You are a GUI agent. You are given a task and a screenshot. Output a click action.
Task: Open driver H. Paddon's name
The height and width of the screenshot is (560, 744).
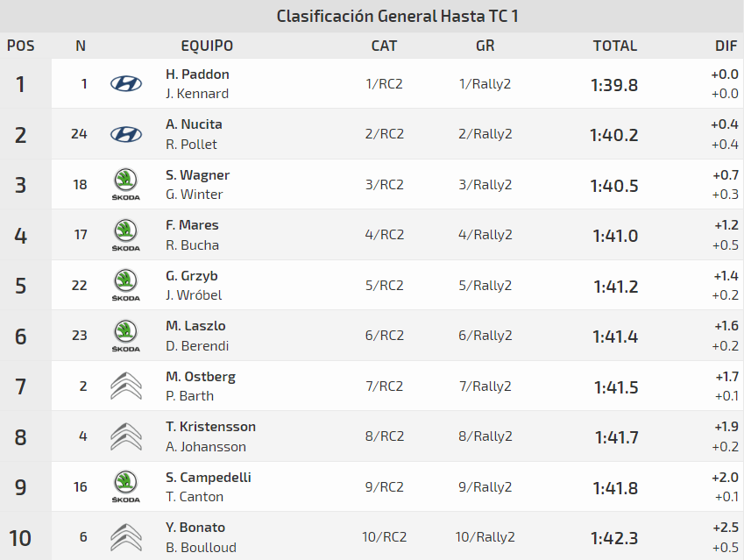(197, 74)
